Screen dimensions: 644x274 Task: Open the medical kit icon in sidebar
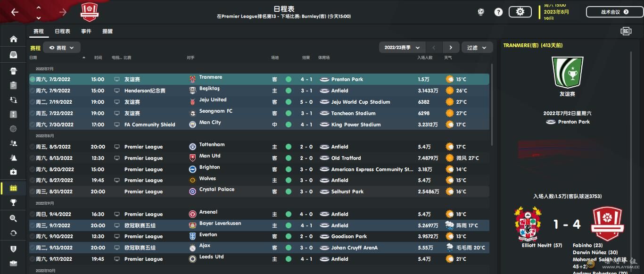[13, 172]
